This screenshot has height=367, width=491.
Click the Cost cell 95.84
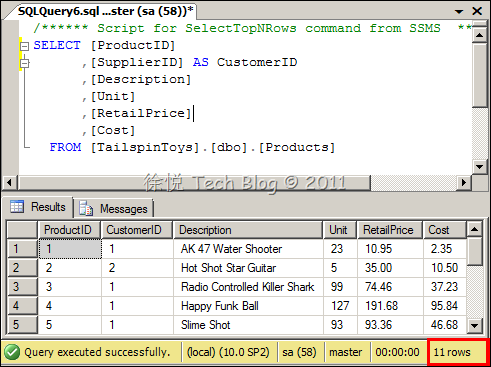pos(445,306)
